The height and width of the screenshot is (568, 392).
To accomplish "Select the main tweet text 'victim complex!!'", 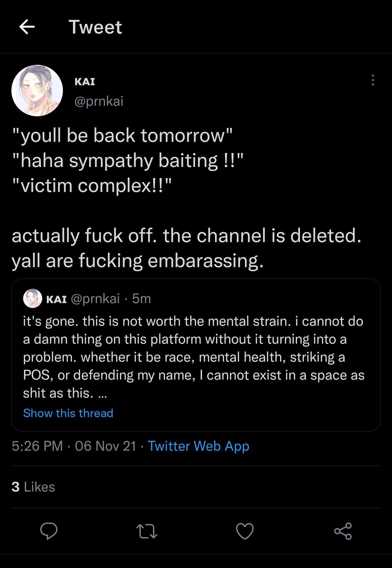I will tap(92, 185).
